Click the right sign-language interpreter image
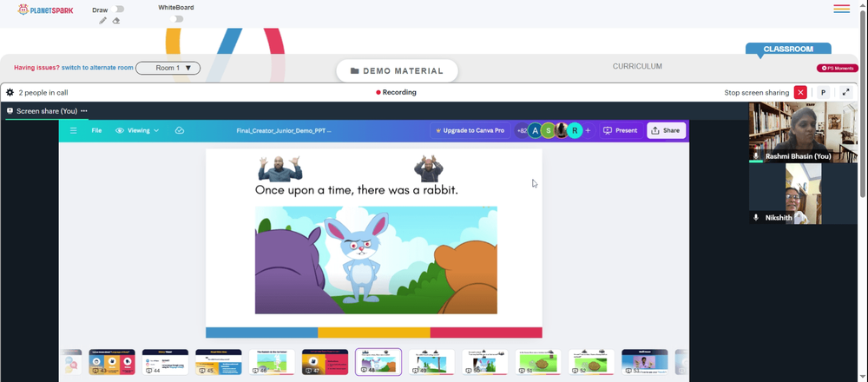The width and height of the screenshot is (868, 382). [x=429, y=168]
